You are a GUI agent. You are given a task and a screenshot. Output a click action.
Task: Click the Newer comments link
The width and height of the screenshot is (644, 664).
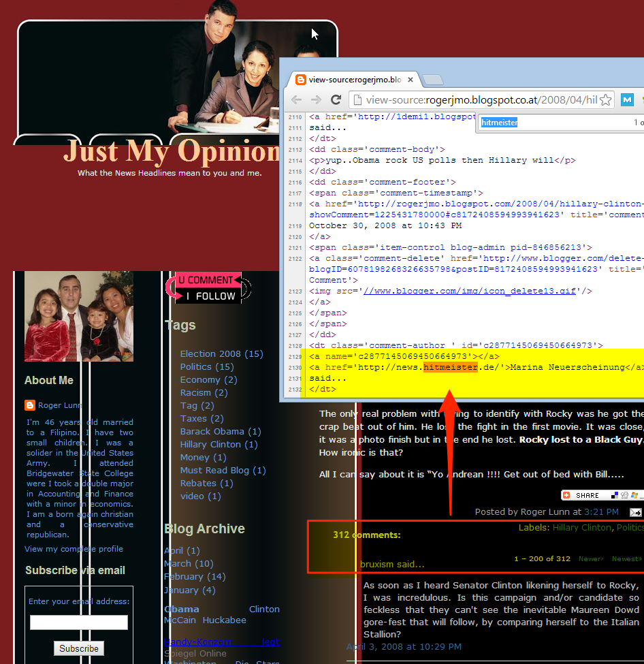pos(591,559)
